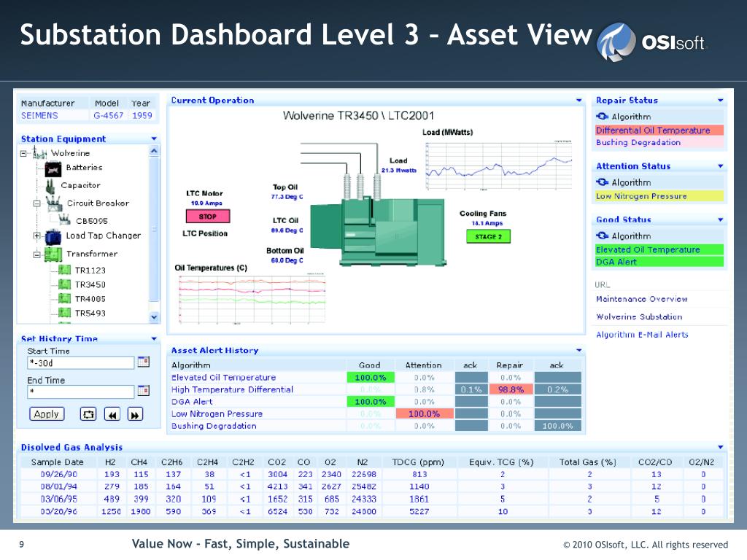Screen dimensions: 747x560
Task: Click Algorithm icon under Good Status
Action: point(602,236)
